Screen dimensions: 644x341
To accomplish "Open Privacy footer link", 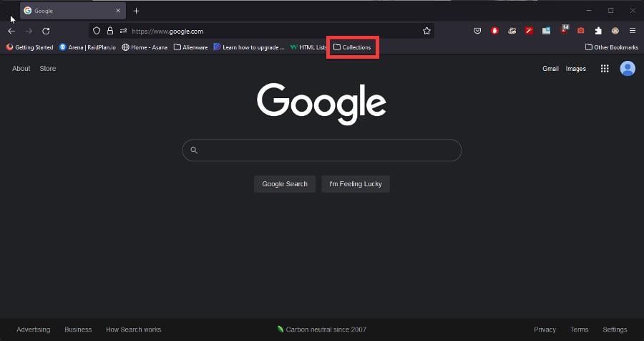I will (x=545, y=330).
